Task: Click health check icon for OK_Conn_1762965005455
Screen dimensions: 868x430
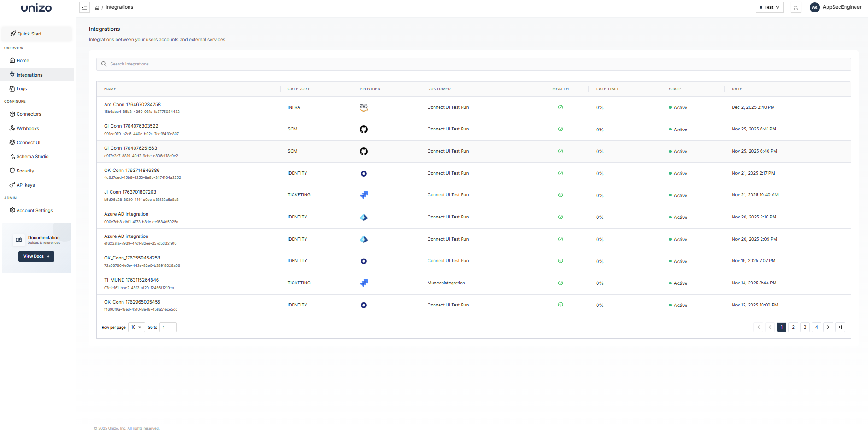Action: click(560, 305)
